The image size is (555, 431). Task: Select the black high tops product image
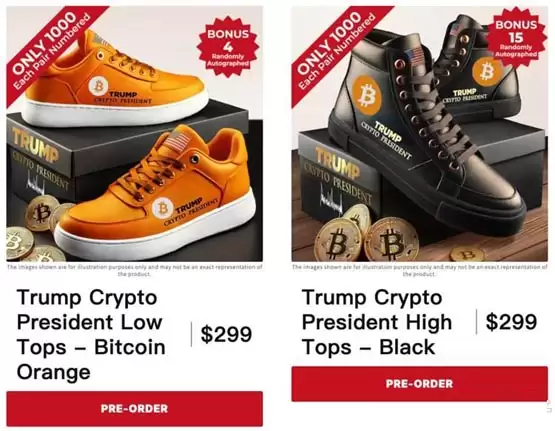click(419, 134)
